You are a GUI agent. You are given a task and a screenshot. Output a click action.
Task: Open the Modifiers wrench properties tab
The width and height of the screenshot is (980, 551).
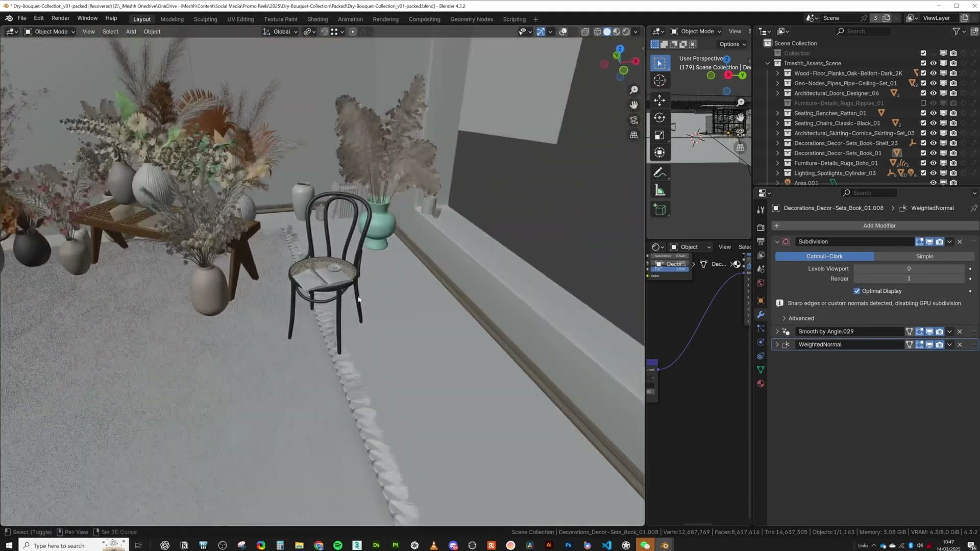point(761,315)
